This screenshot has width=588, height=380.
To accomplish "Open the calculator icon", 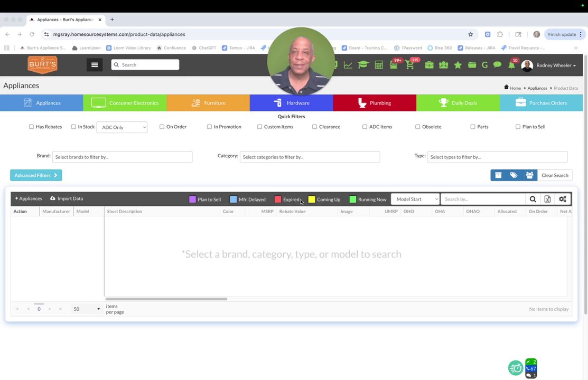I will (379, 65).
